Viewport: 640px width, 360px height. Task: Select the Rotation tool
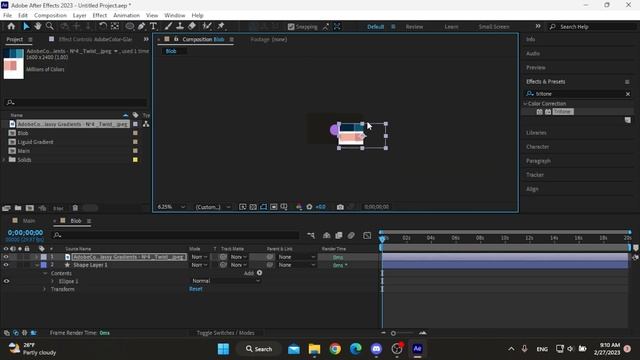[x=103, y=26]
